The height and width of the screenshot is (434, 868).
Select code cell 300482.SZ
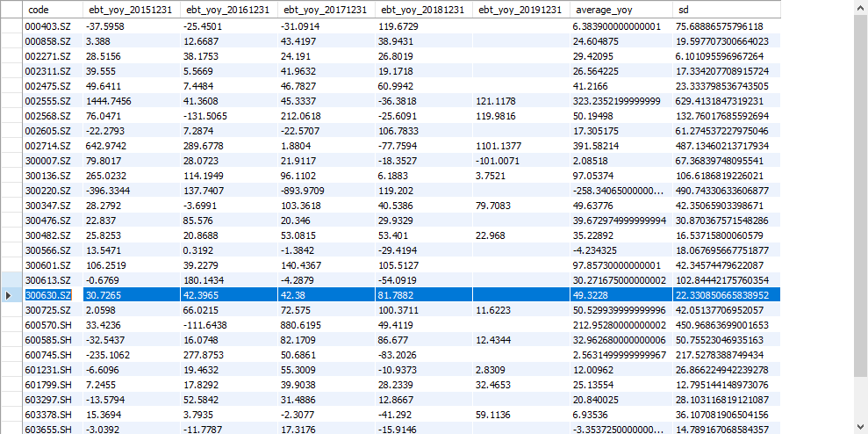coord(54,235)
